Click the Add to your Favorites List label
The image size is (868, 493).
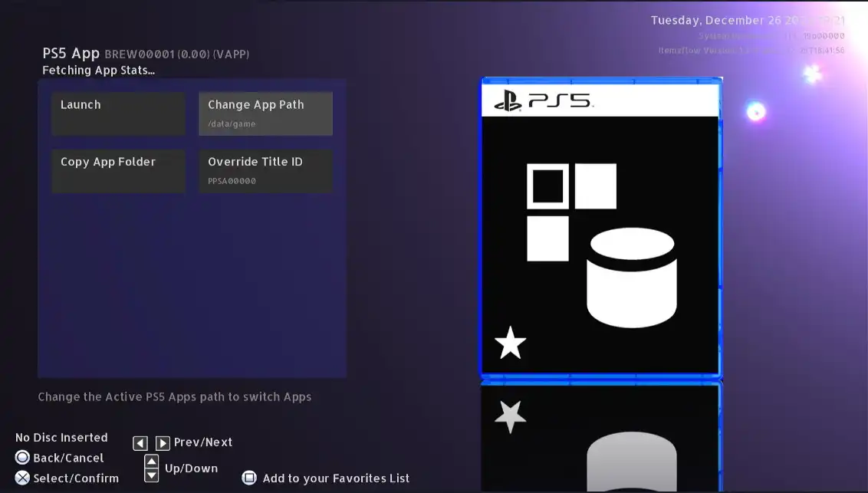[336, 478]
